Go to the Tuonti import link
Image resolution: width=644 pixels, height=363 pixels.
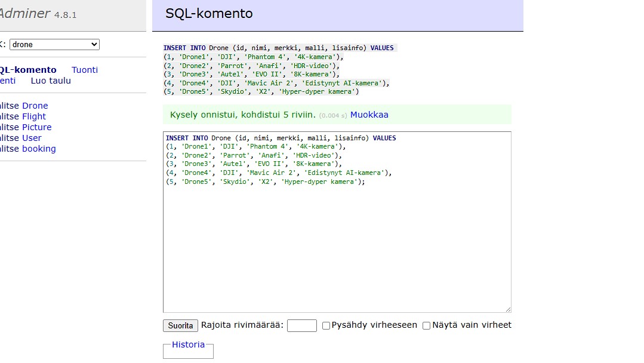(x=85, y=70)
